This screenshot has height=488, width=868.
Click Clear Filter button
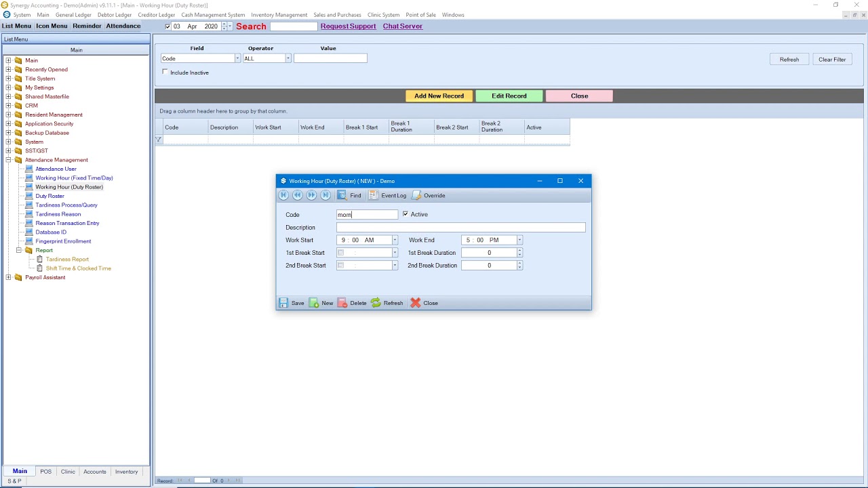[x=832, y=60]
